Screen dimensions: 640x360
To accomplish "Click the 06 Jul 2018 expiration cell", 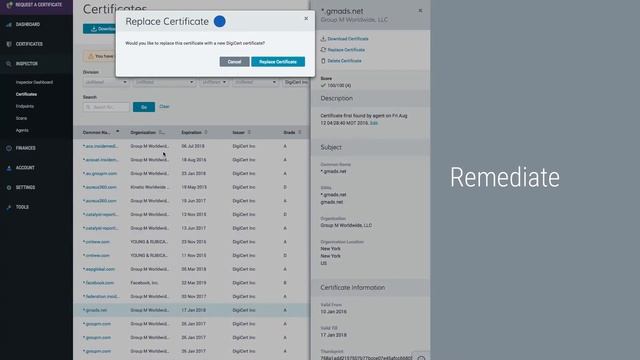I will [x=193, y=146].
